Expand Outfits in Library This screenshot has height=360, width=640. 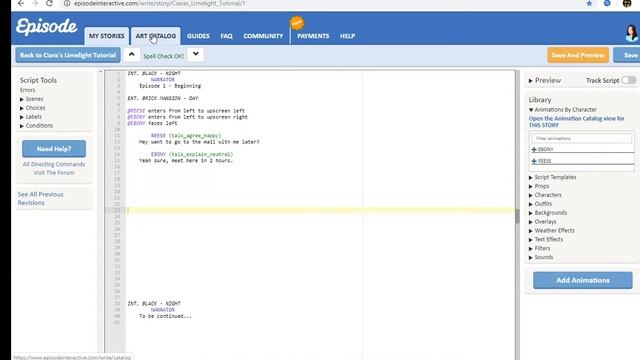point(540,204)
